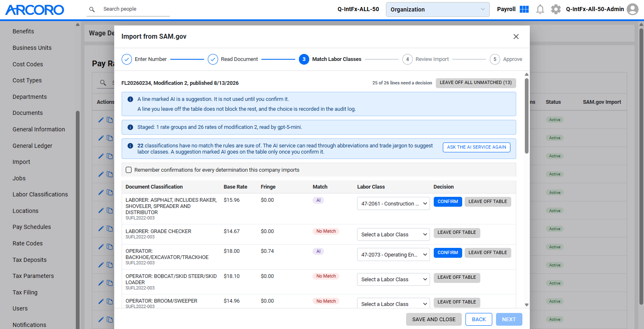
Task: Leave Bobcat/Skid Steer operator off table
Action: tap(457, 278)
